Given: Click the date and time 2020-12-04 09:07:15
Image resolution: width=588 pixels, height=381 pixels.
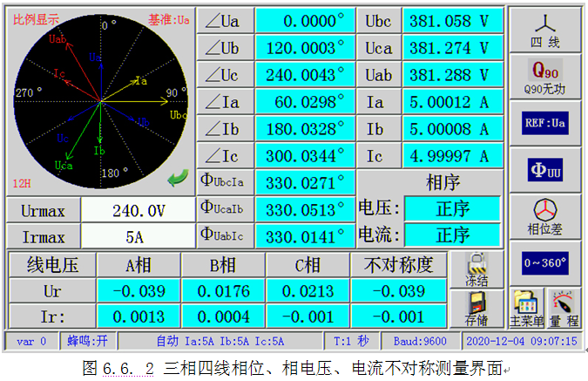Looking at the screenshot, I should (522, 341).
